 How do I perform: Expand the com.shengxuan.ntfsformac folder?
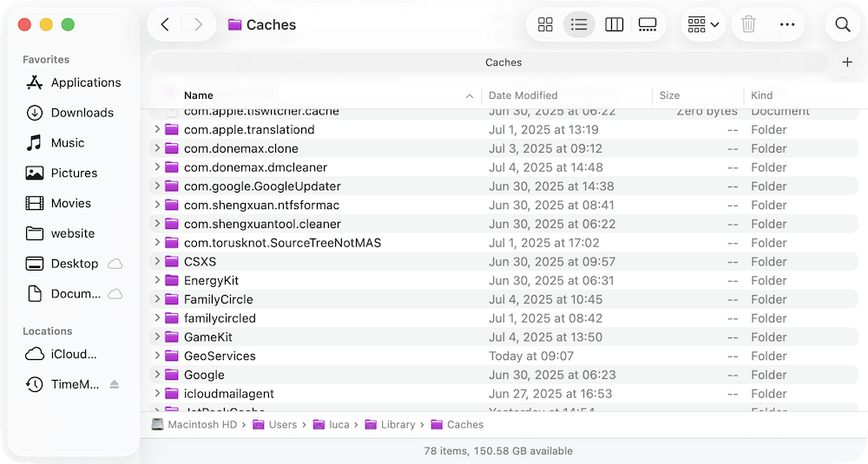pyautogui.click(x=157, y=205)
